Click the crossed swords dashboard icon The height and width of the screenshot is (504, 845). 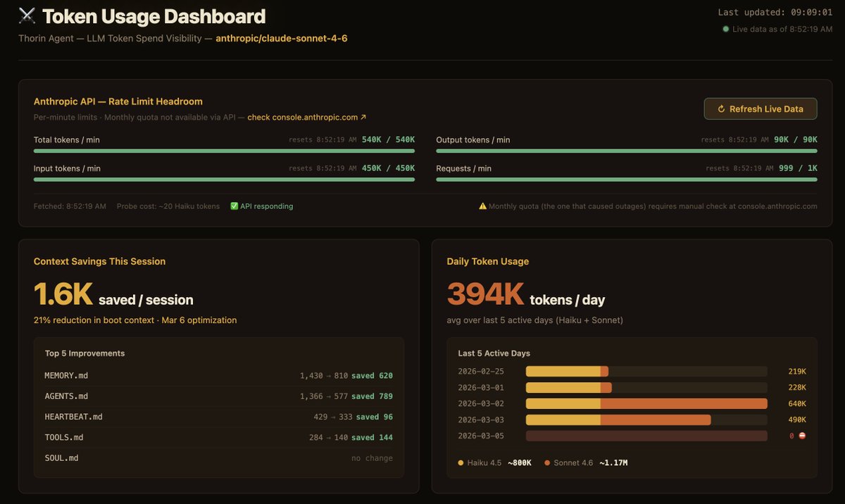click(27, 15)
